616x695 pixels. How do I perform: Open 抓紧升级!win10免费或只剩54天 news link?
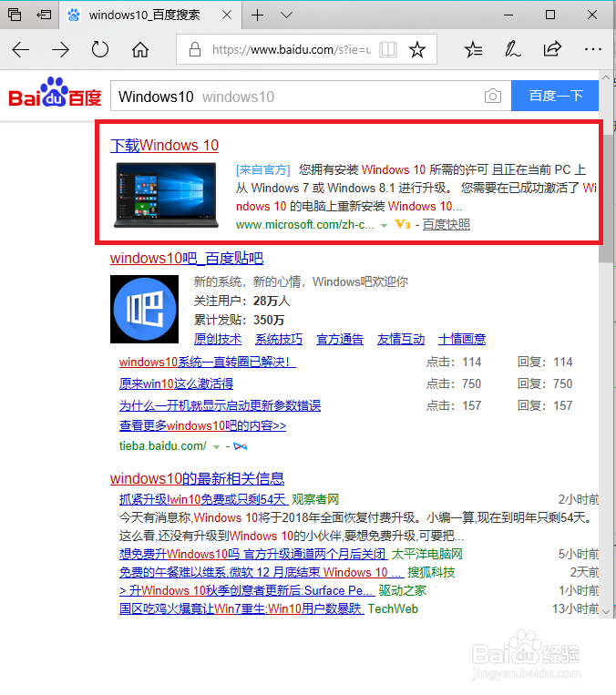click(x=204, y=499)
